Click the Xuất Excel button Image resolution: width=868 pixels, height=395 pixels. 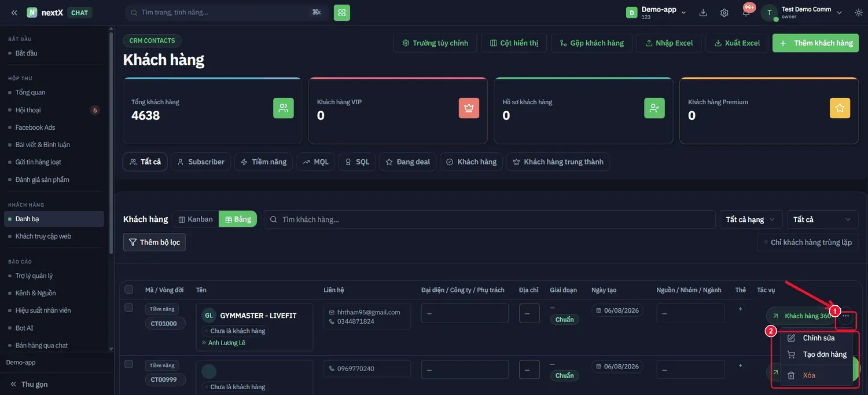(x=737, y=43)
